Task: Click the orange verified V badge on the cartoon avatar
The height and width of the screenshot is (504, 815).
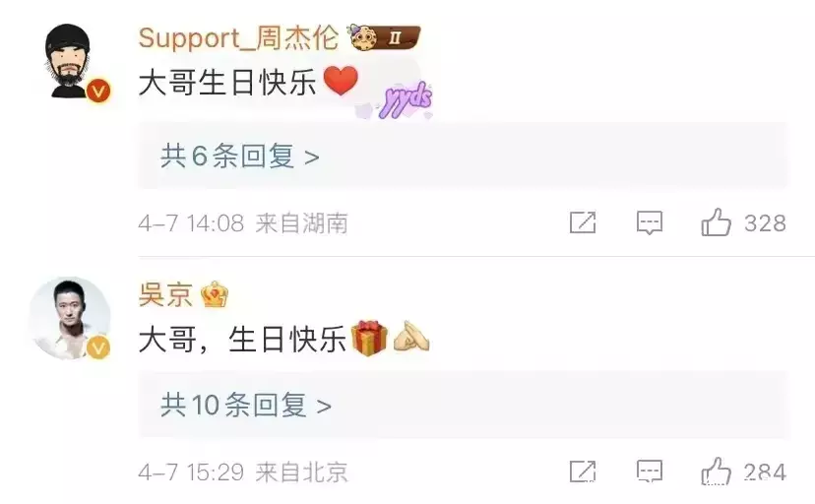Action: [98, 92]
